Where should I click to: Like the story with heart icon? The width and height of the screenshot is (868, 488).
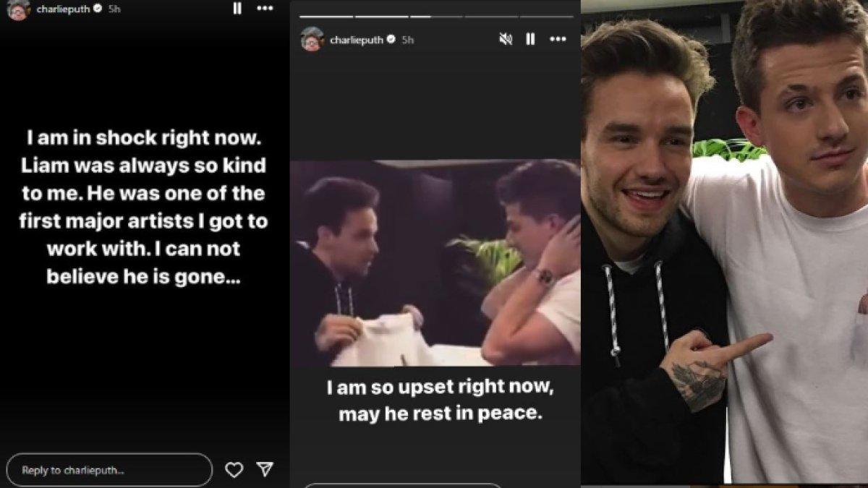click(234, 470)
